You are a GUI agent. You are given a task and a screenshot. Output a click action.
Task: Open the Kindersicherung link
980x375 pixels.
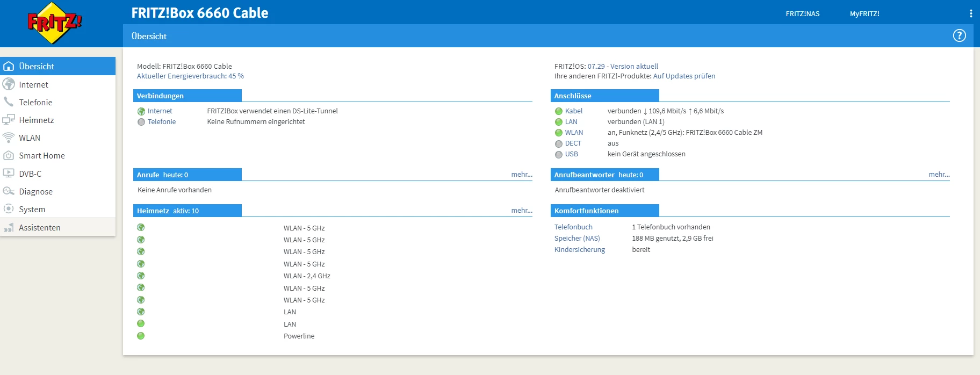tap(579, 250)
